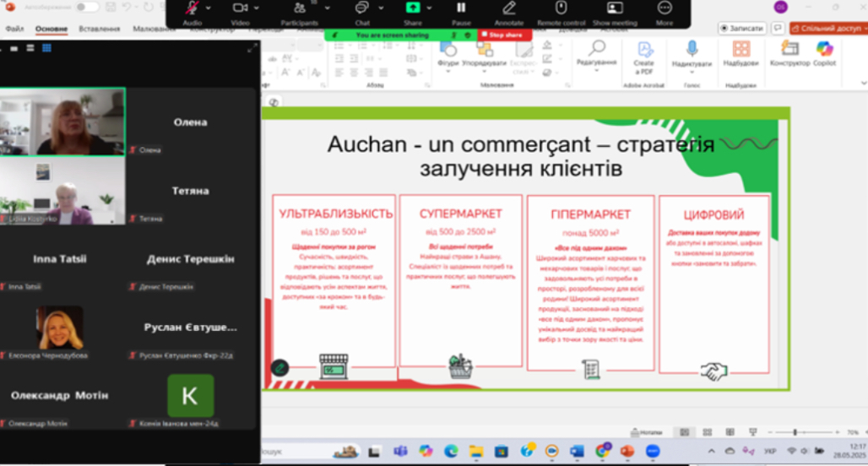Switch to the Вставлення ribbon tab
This screenshot has height=466, width=868.
pos(99,28)
